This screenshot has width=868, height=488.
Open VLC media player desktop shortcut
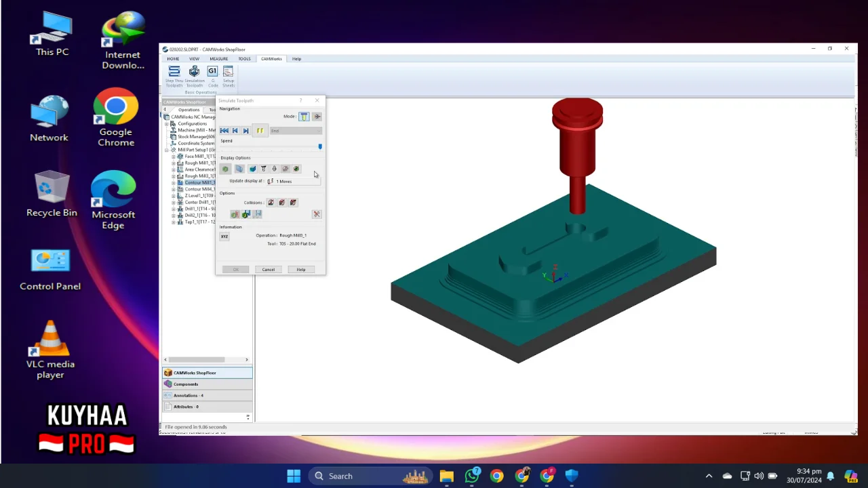point(50,350)
